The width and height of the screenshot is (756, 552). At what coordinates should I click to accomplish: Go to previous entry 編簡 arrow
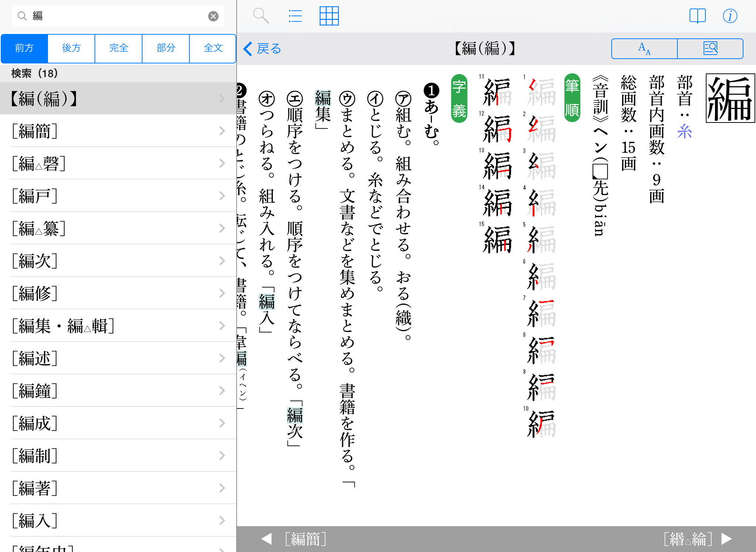point(267,539)
